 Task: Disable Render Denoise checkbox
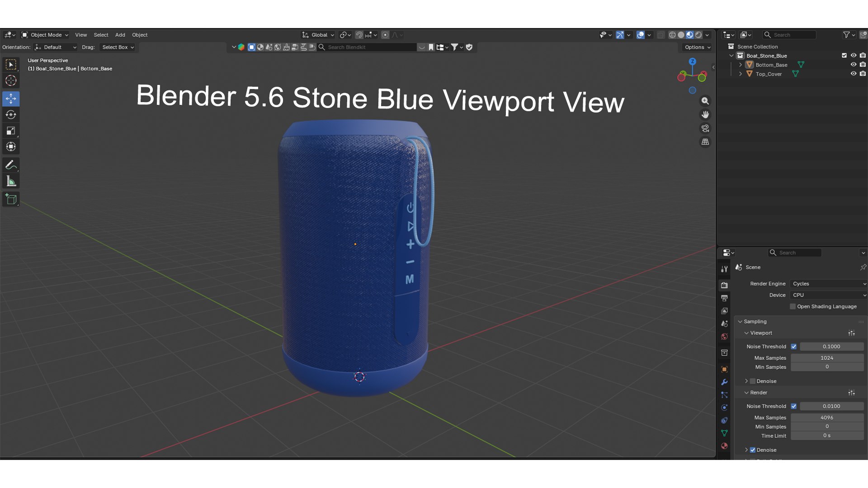coord(753,450)
